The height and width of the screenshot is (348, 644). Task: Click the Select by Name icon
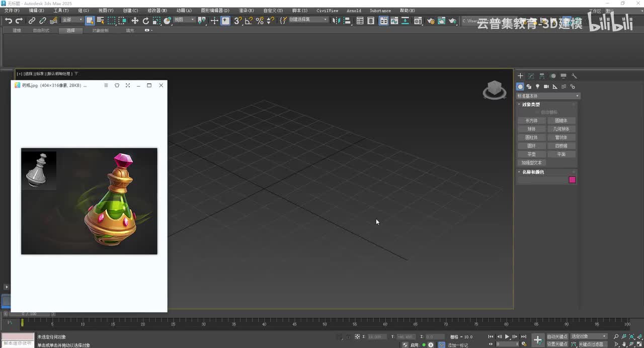101,21
